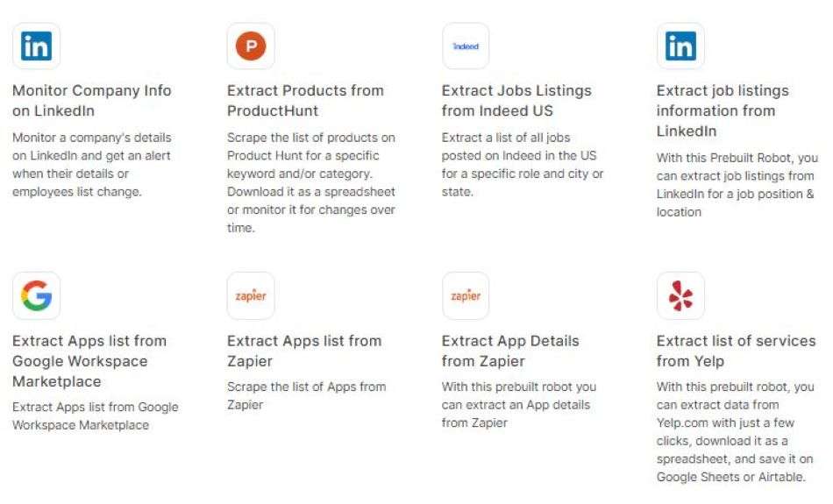Select 'Scrape the list of Apps from Zapier' description

pos(307,395)
